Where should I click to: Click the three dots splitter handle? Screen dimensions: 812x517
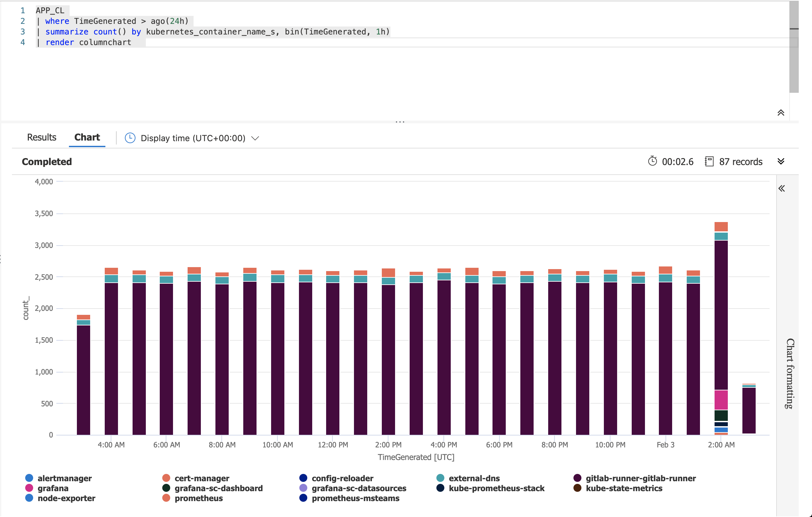point(400,122)
